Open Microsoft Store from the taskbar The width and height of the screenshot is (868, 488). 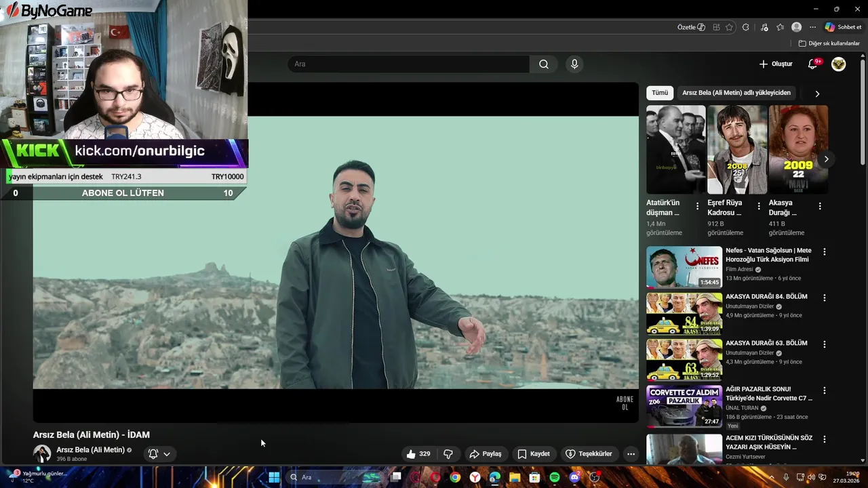[x=534, y=477]
